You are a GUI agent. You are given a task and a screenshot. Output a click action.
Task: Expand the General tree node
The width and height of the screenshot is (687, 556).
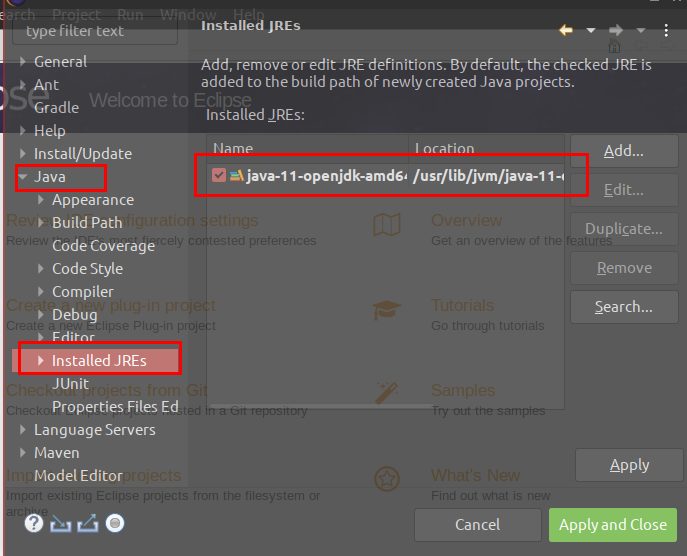(22, 62)
